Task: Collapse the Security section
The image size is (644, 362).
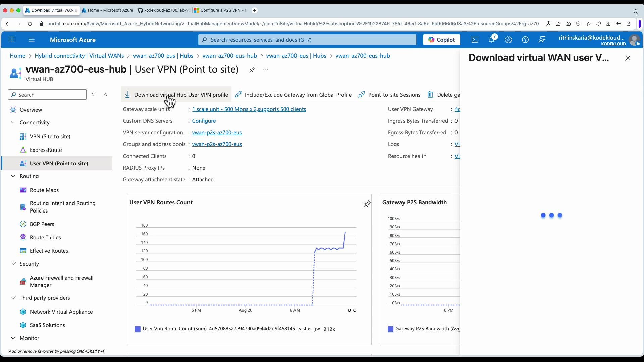Action: click(13, 264)
